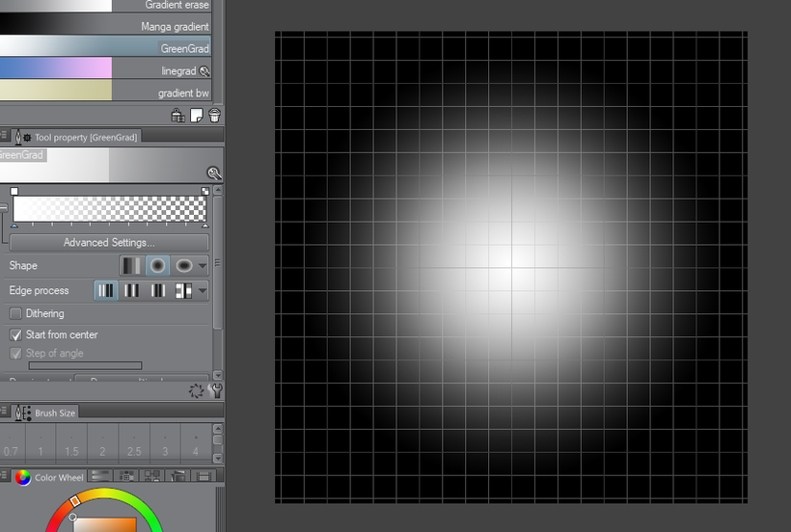Click the copy sub tool page icon
791x532 pixels.
coord(196,116)
